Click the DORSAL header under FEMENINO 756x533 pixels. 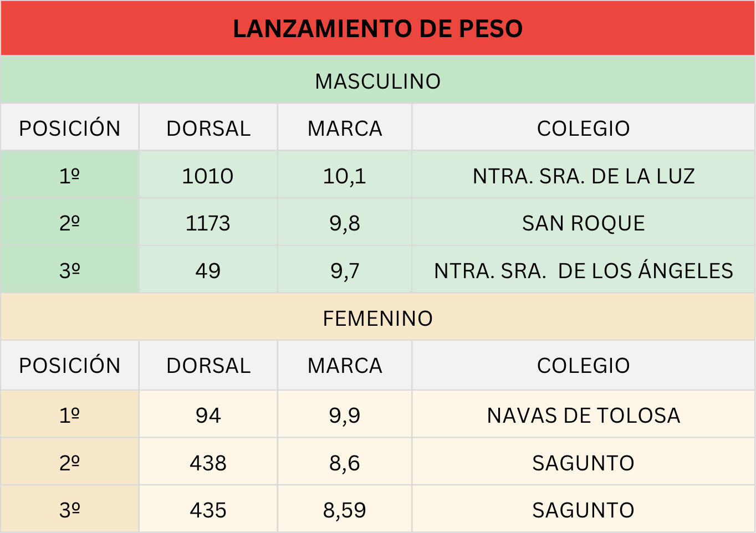208,366
